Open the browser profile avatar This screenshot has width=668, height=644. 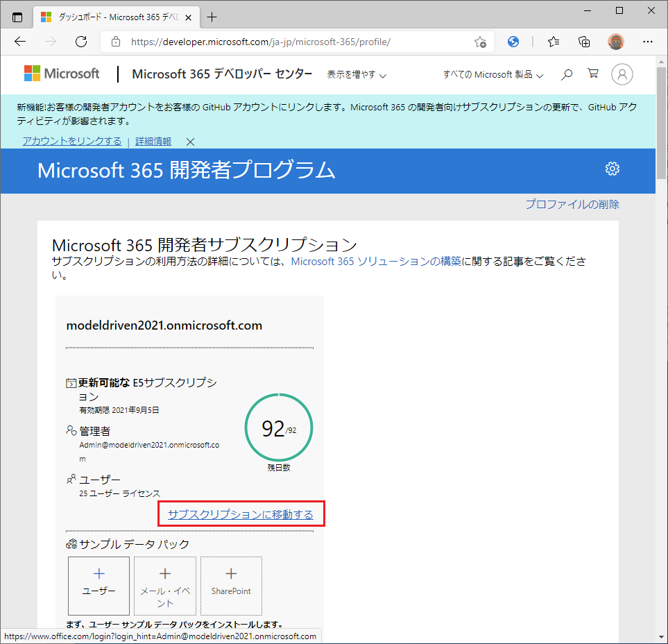tap(615, 42)
